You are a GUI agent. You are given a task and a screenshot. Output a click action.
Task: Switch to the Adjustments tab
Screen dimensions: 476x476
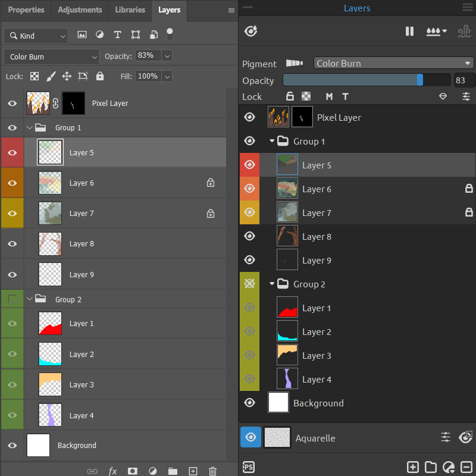[79, 10]
